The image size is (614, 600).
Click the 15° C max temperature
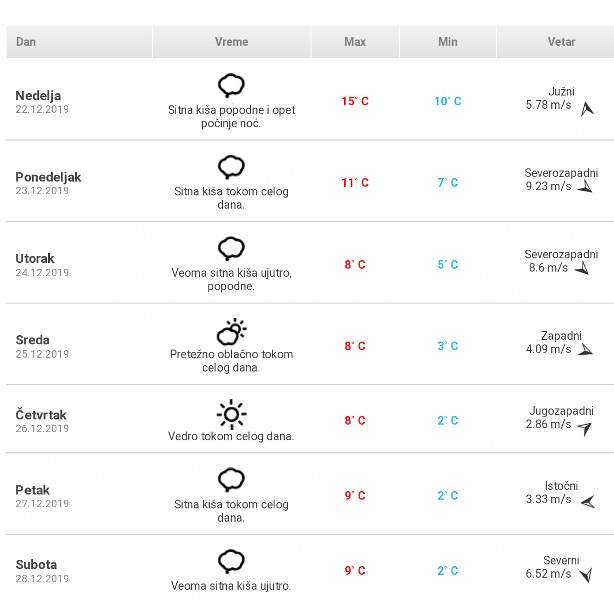(x=355, y=101)
